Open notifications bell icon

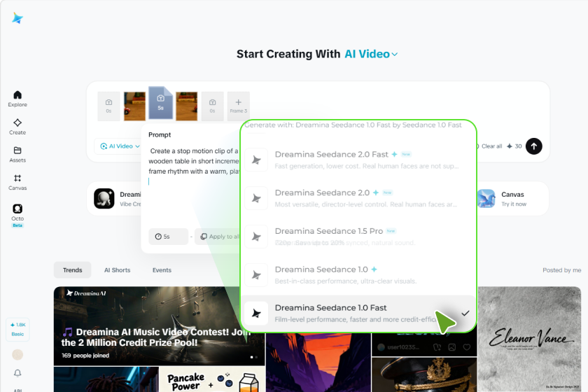[17, 373]
